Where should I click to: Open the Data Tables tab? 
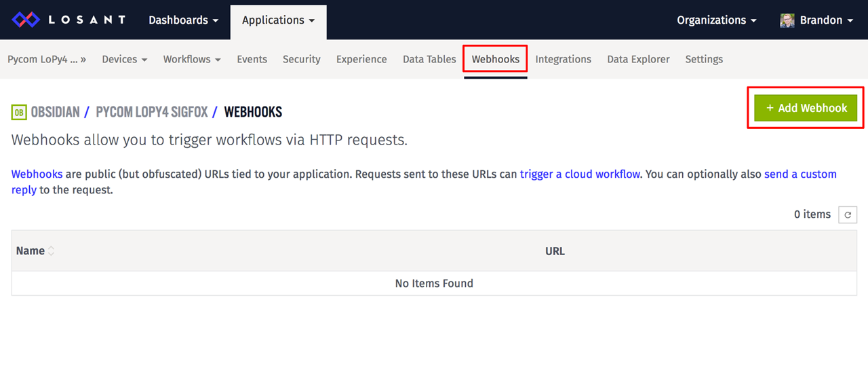tap(429, 60)
